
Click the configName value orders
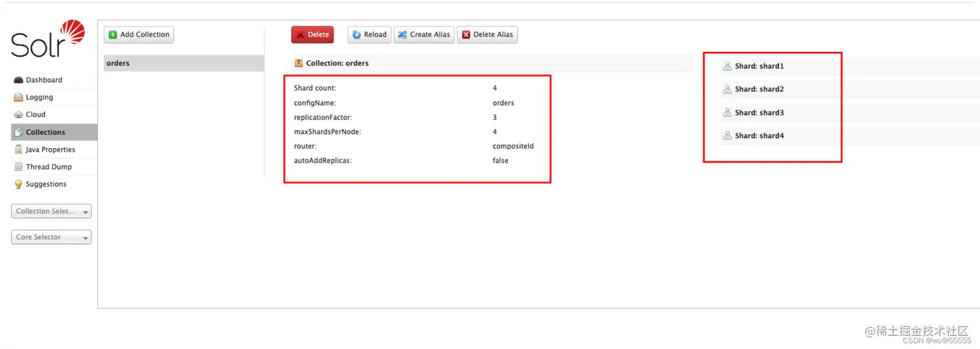point(504,103)
